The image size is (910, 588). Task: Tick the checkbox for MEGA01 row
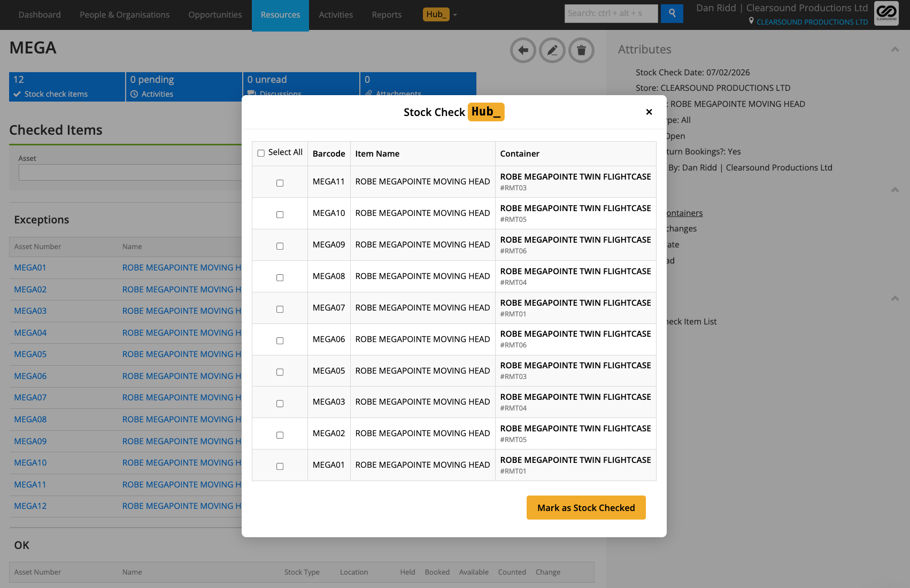280,467
